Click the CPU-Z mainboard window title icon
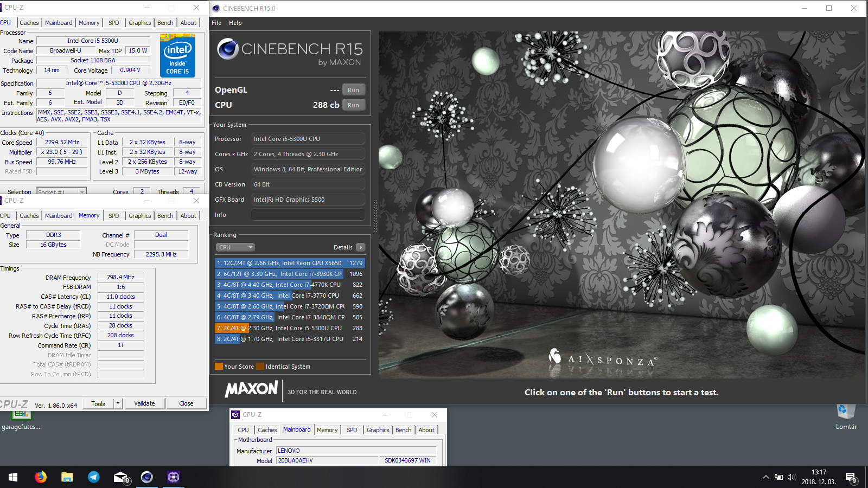Viewport: 868px width, 488px height. [x=235, y=415]
